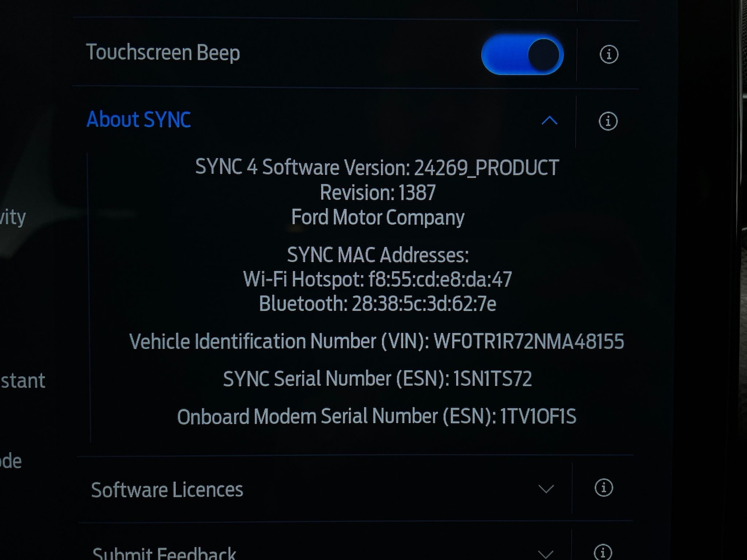Select the Submit Feedback row label
The image size is (747, 560).
coord(164,553)
